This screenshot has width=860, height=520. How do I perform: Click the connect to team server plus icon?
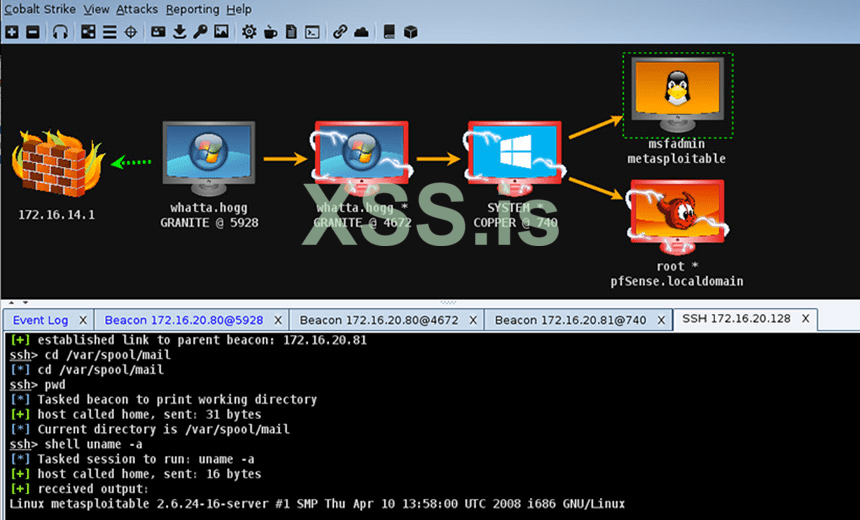tap(12, 32)
